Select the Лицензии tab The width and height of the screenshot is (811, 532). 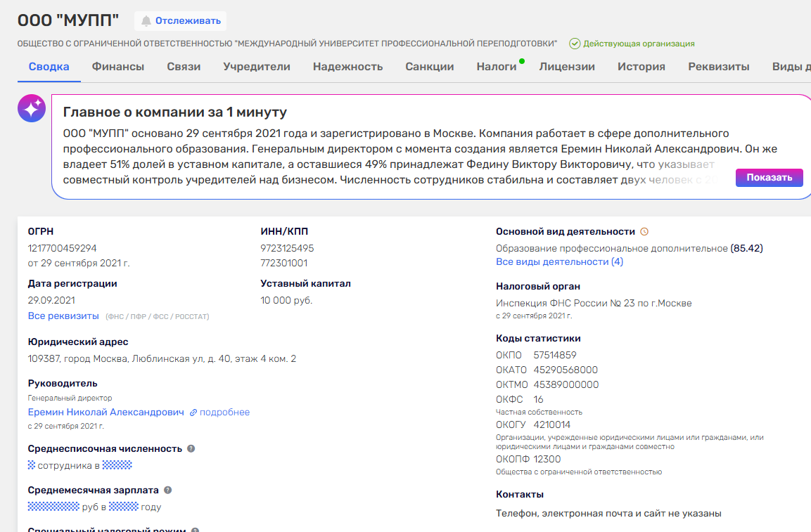pos(567,67)
